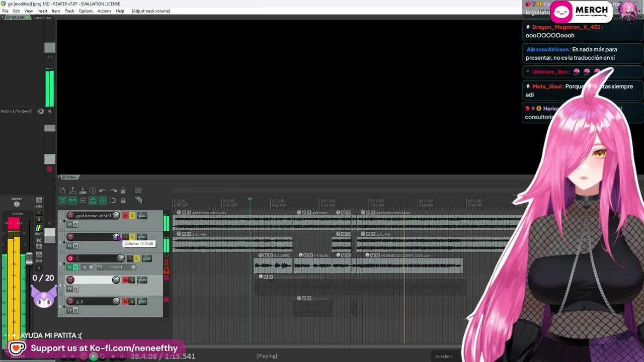The image size is (644, 362).
Task: Open the Options menu
Action: (86, 11)
